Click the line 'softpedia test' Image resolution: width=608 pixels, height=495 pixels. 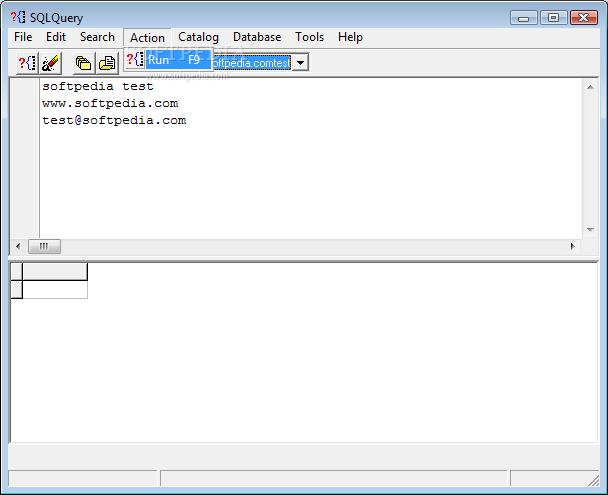[x=98, y=86]
